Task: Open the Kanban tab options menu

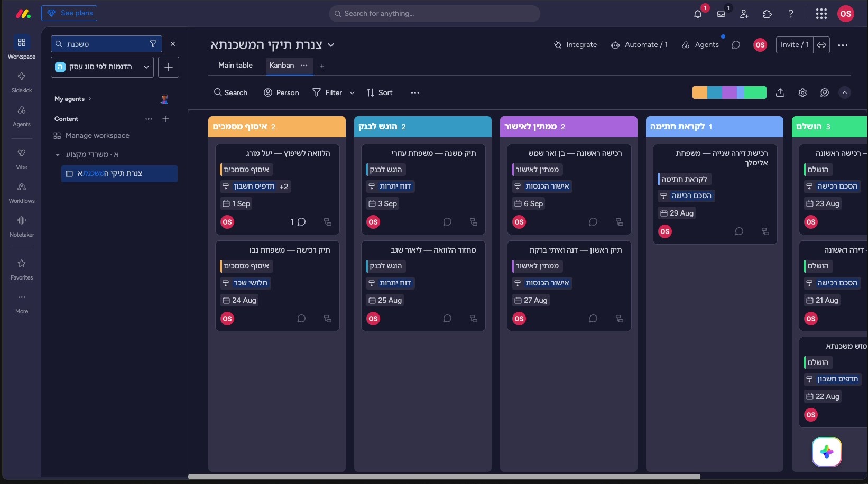Action: 304,66
